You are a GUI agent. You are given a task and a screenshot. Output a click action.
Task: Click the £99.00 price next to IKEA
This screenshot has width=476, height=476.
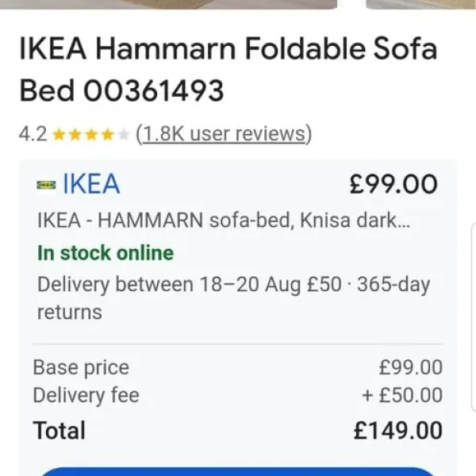click(393, 185)
